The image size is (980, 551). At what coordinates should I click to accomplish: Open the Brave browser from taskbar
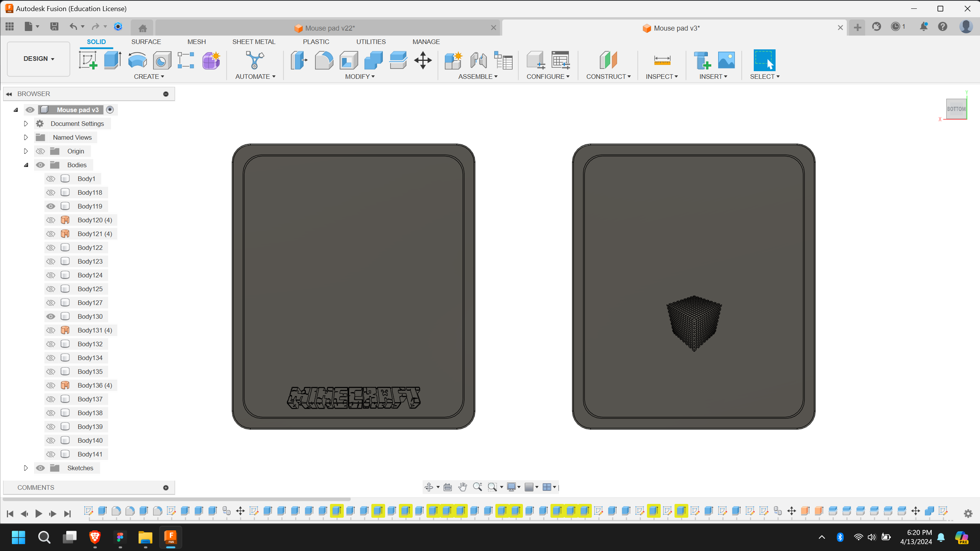pyautogui.click(x=95, y=537)
